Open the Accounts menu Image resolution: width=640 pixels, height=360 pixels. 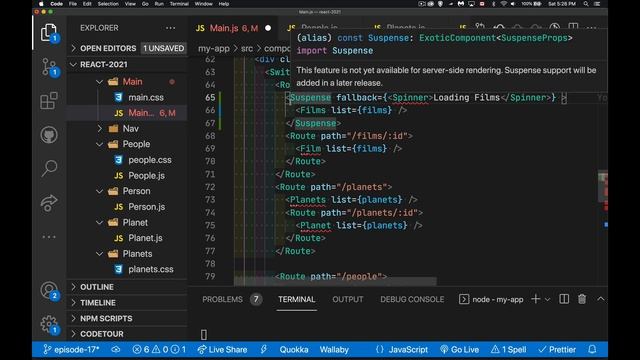pos(49,291)
